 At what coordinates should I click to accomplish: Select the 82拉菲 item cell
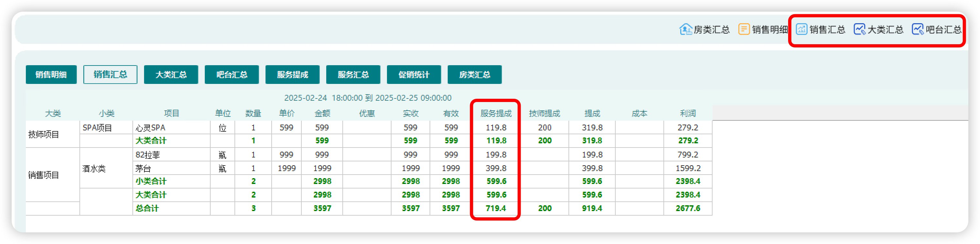171,155
